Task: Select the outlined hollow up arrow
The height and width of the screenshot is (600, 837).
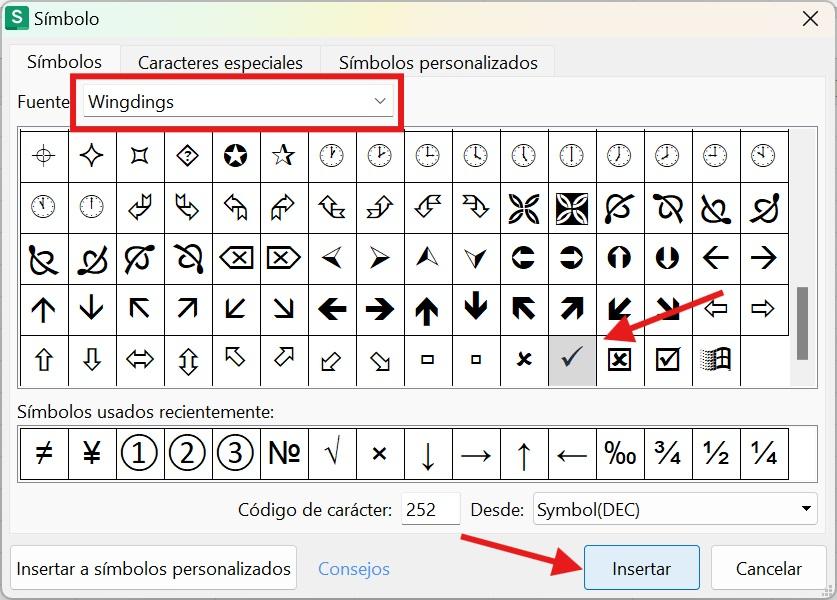Action: [44, 360]
